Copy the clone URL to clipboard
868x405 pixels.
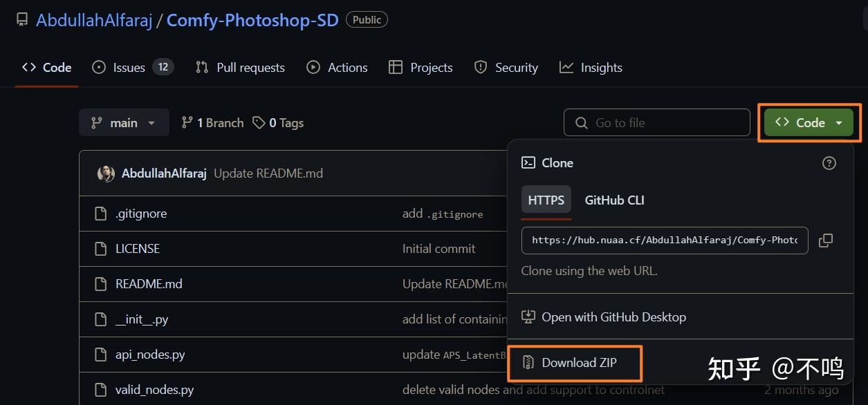coord(825,241)
